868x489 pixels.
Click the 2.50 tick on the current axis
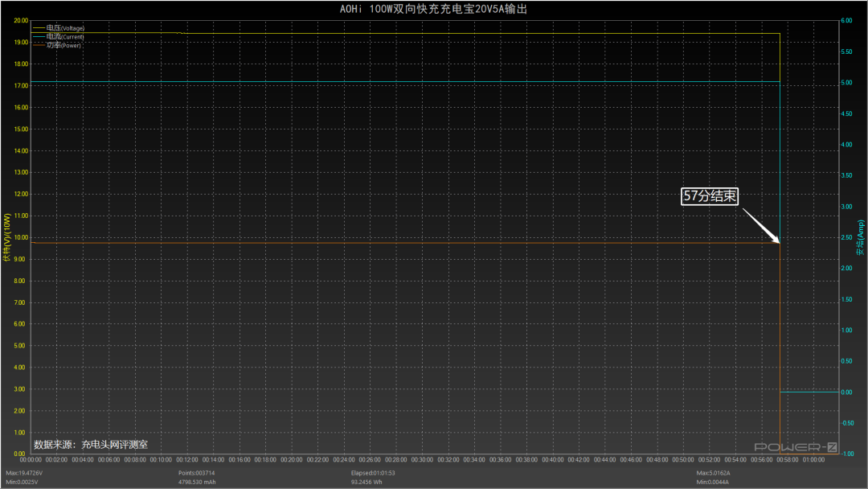pyautogui.click(x=846, y=237)
